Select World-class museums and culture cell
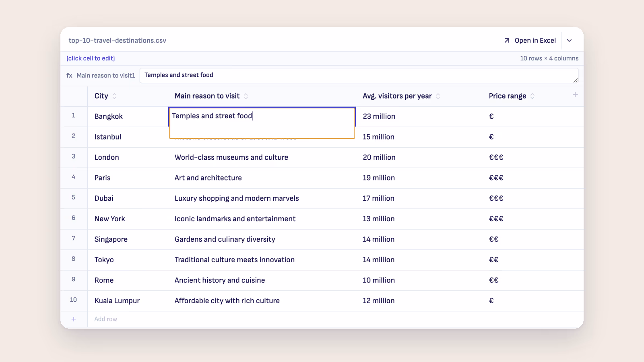Image resolution: width=644 pixels, height=362 pixels. (x=262, y=157)
